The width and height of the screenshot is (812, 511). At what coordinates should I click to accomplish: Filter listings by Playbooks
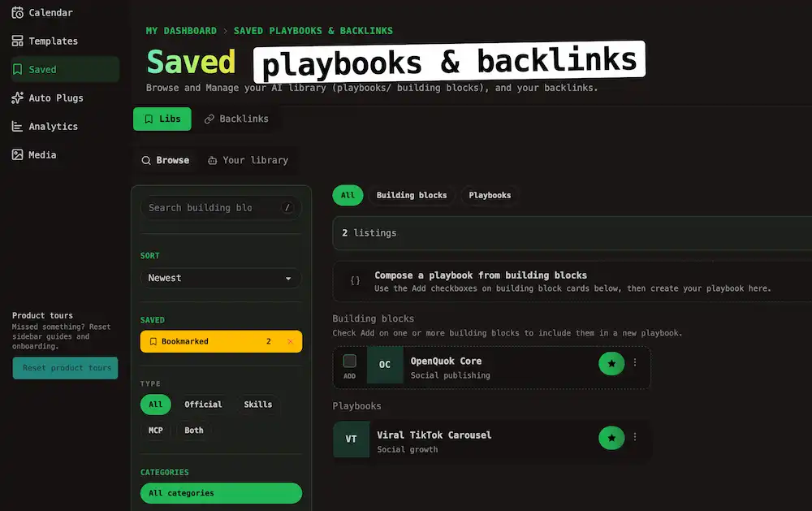click(490, 195)
